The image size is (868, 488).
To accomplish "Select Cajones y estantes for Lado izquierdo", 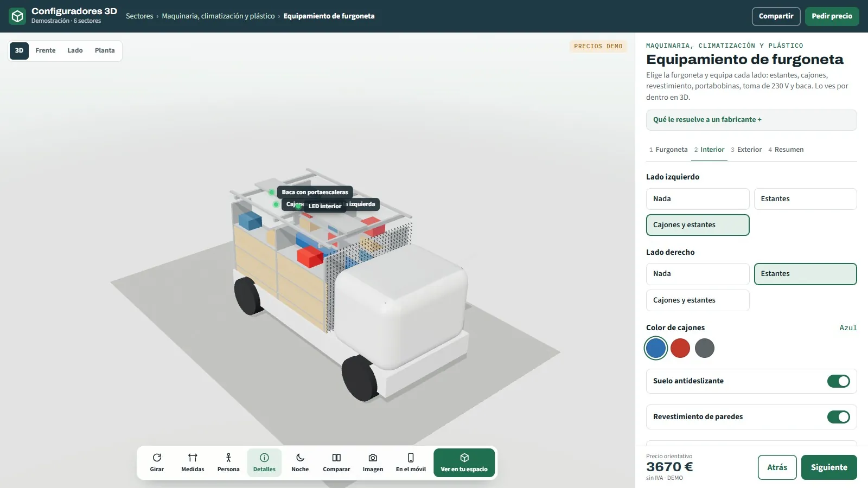I will click(x=698, y=225).
